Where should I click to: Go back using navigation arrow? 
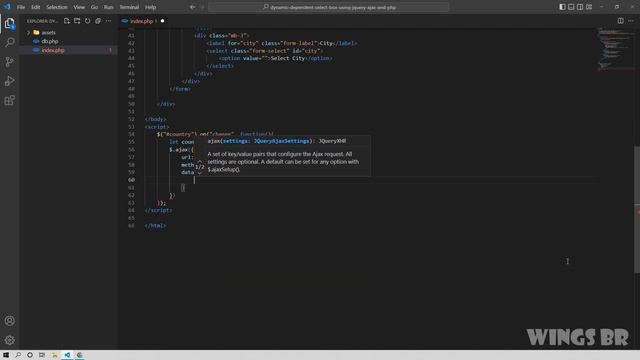click(192, 7)
